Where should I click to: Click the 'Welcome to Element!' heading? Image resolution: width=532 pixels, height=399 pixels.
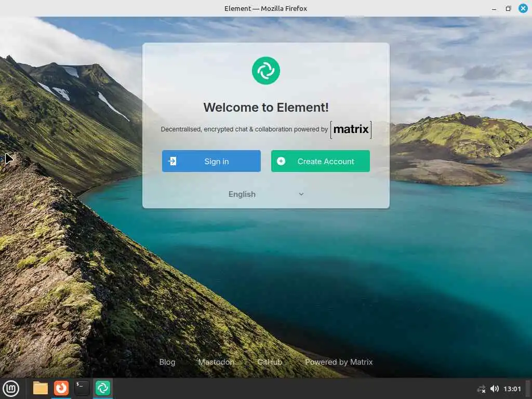266,107
